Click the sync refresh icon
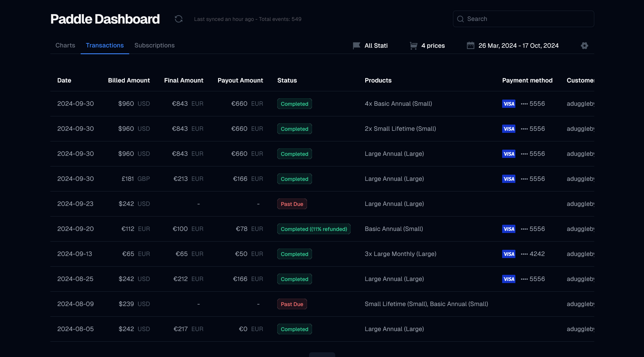This screenshot has height=357, width=644. pyautogui.click(x=179, y=19)
